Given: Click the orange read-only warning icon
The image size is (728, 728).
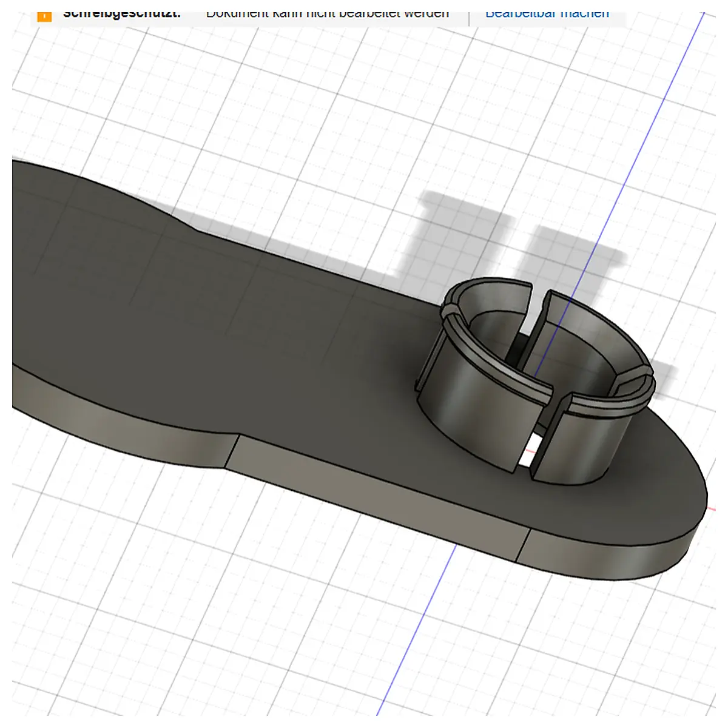Looking at the screenshot, I should 44,16.
